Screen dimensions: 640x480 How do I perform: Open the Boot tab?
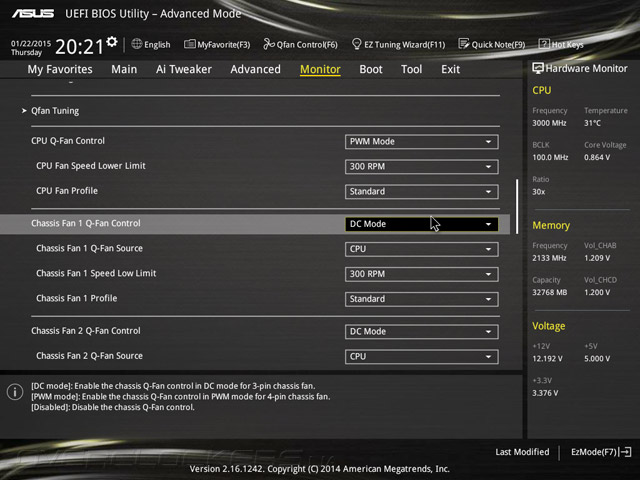tap(371, 69)
